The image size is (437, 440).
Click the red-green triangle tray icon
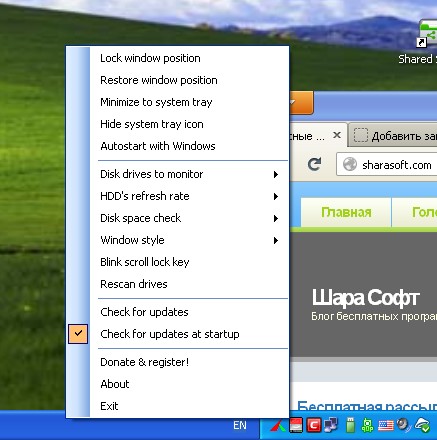click(278, 426)
